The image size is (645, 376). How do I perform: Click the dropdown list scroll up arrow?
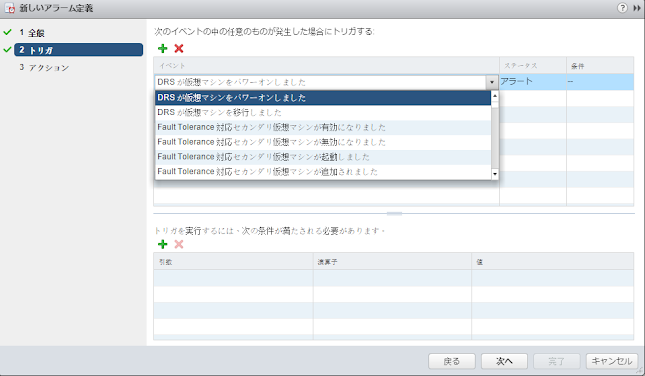(x=495, y=96)
